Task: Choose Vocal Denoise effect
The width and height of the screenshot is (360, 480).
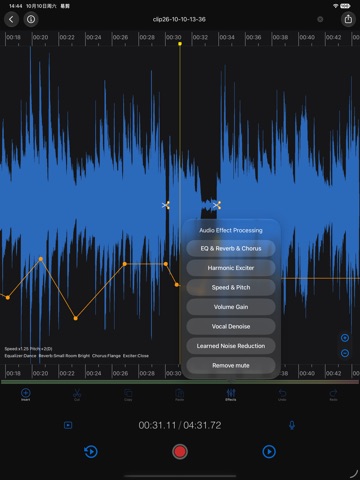Action: coord(231,326)
